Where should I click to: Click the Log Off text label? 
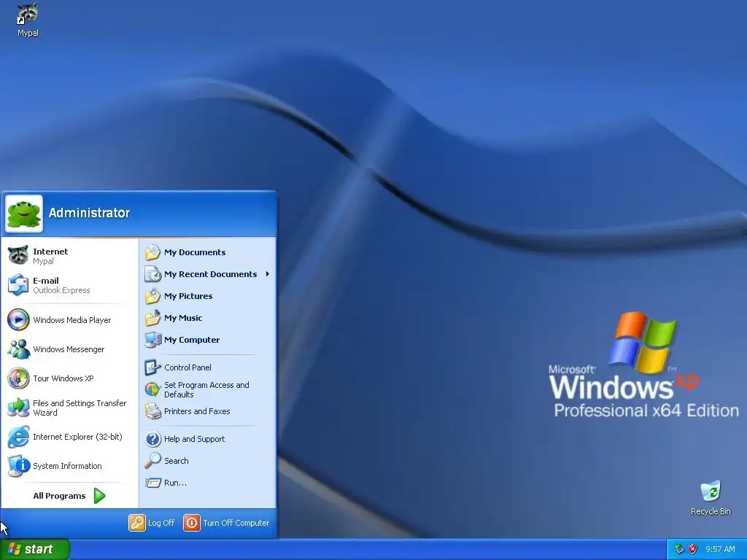click(x=161, y=523)
